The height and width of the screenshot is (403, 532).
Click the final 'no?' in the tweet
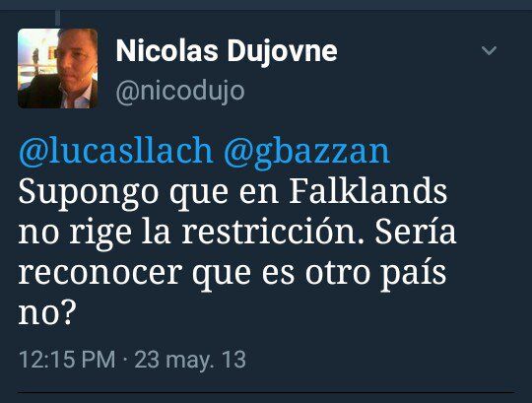(x=45, y=312)
